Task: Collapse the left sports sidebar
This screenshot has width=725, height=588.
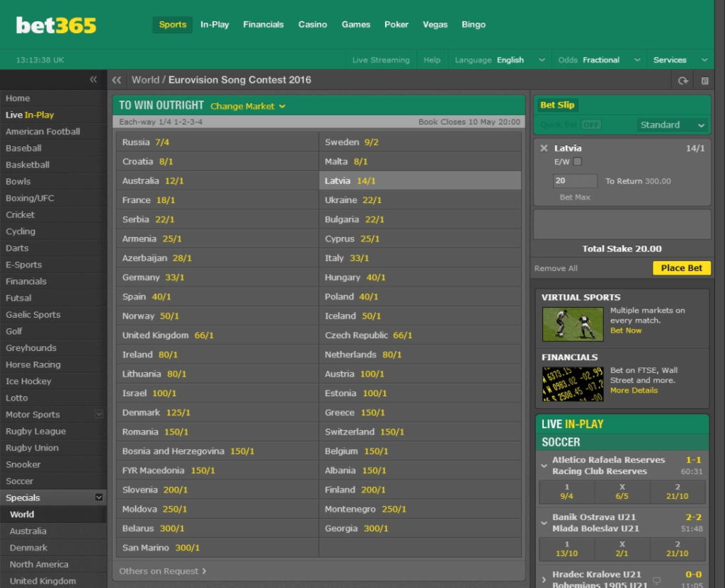Action: (x=93, y=79)
